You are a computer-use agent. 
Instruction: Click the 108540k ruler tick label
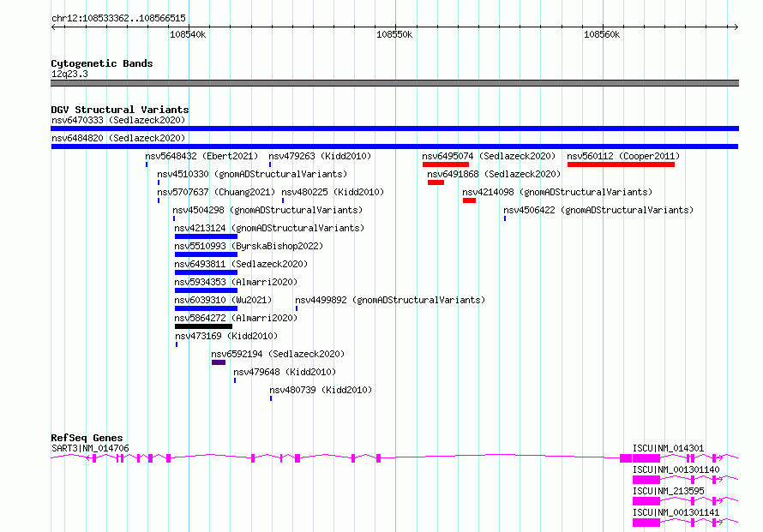coord(188,34)
